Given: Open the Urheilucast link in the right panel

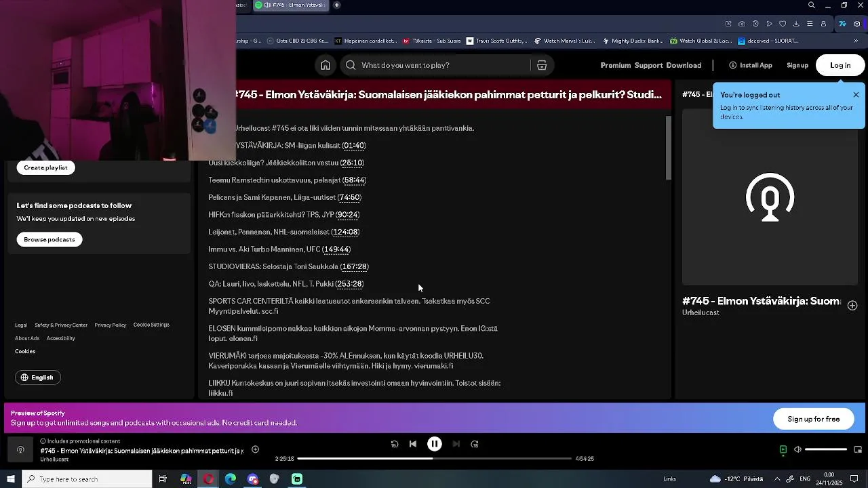Looking at the screenshot, I should tap(701, 313).
